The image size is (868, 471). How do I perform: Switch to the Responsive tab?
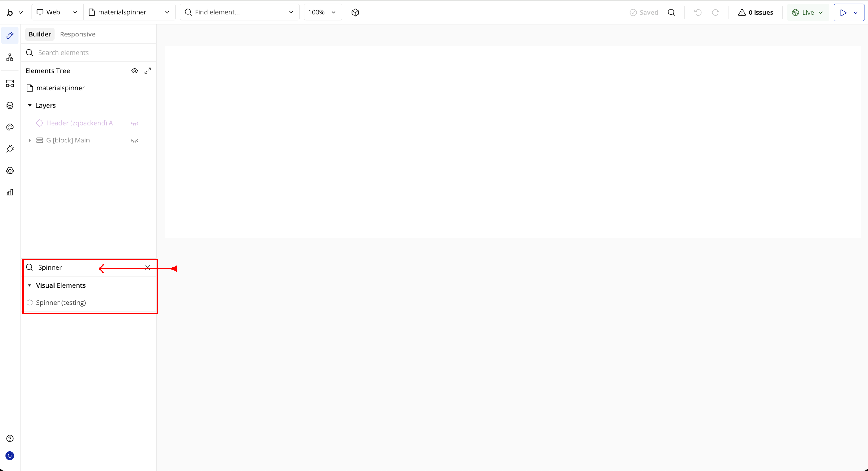[x=77, y=34]
